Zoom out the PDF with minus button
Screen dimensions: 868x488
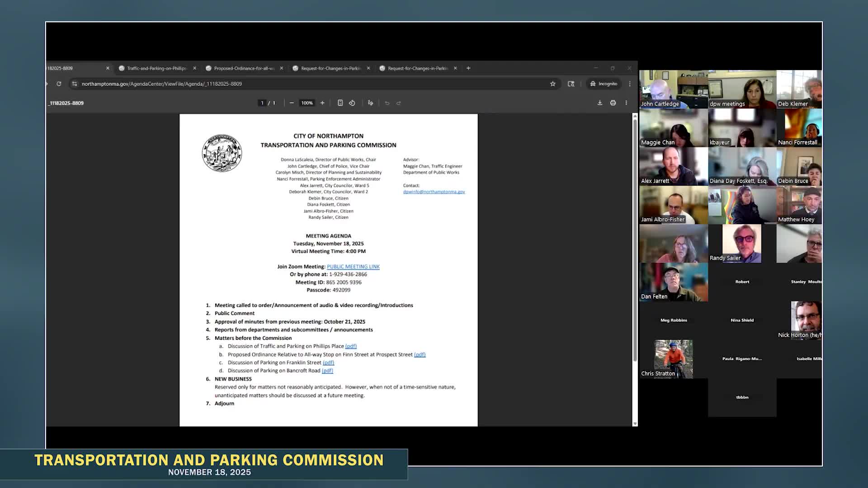292,103
